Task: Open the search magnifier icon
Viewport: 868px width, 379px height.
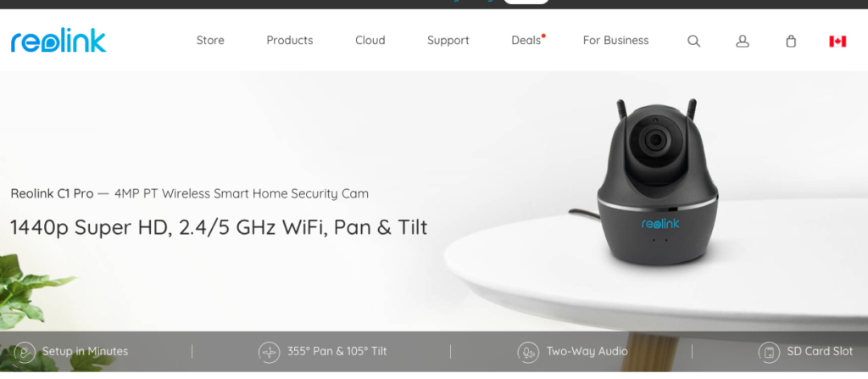Action: click(693, 41)
